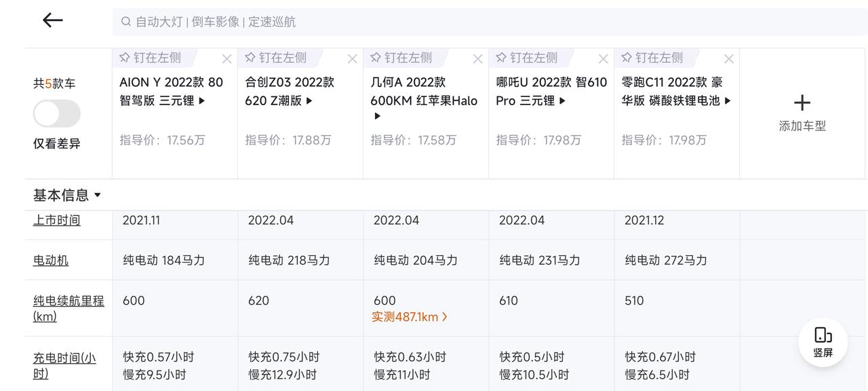868x391 pixels.
Task: Pin 零跑C11 column to left
Action: click(652, 58)
